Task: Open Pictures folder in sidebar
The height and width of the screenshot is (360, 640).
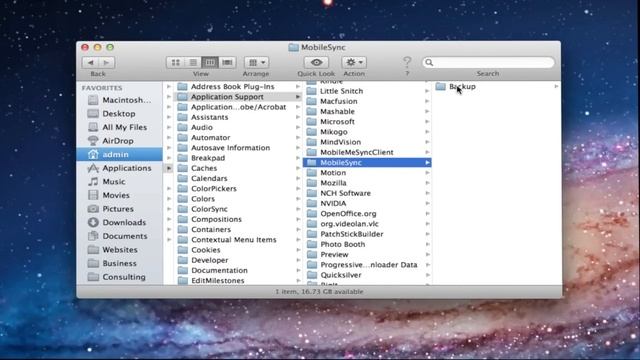Action: (x=120, y=209)
